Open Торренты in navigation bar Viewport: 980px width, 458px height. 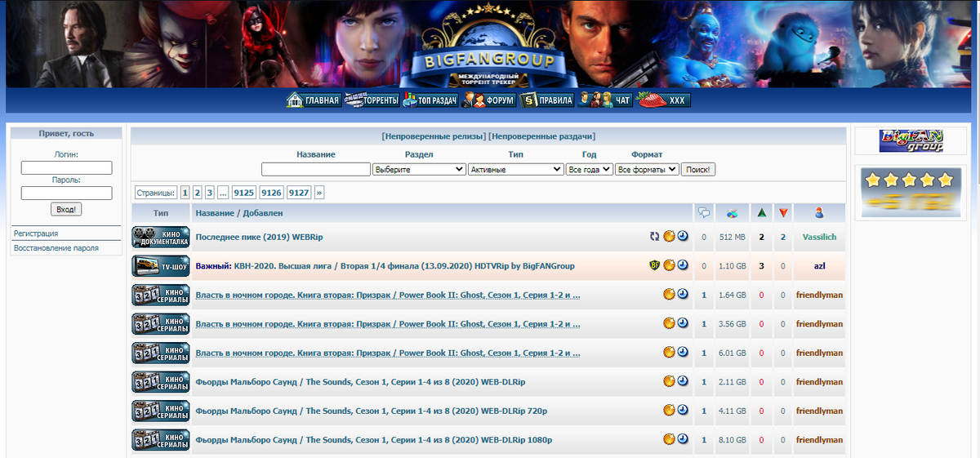[372, 100]
